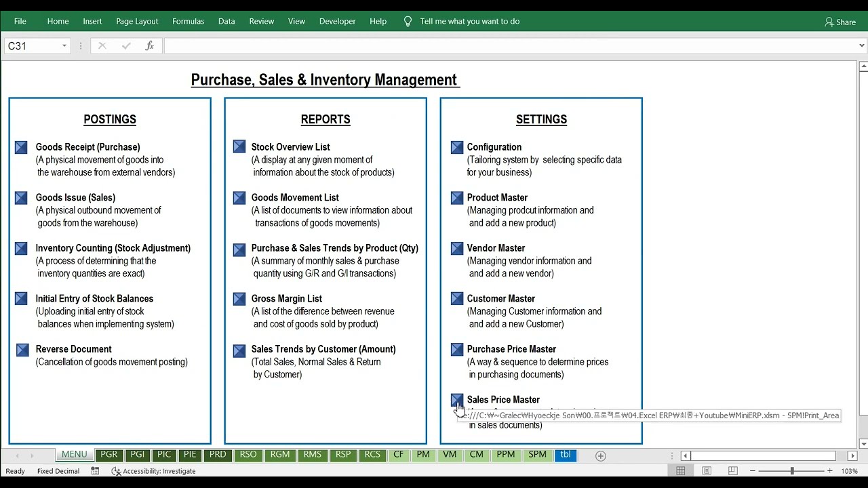Click the Tell me lightbulb icon
Image resolution: width=868 pixels, height=488 pixels.
[408, 21]
